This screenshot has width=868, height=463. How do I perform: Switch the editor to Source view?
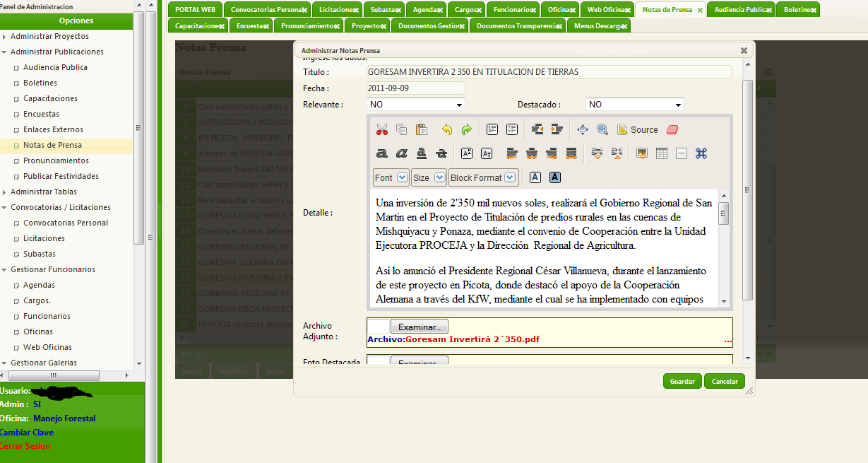click(638, 129)
